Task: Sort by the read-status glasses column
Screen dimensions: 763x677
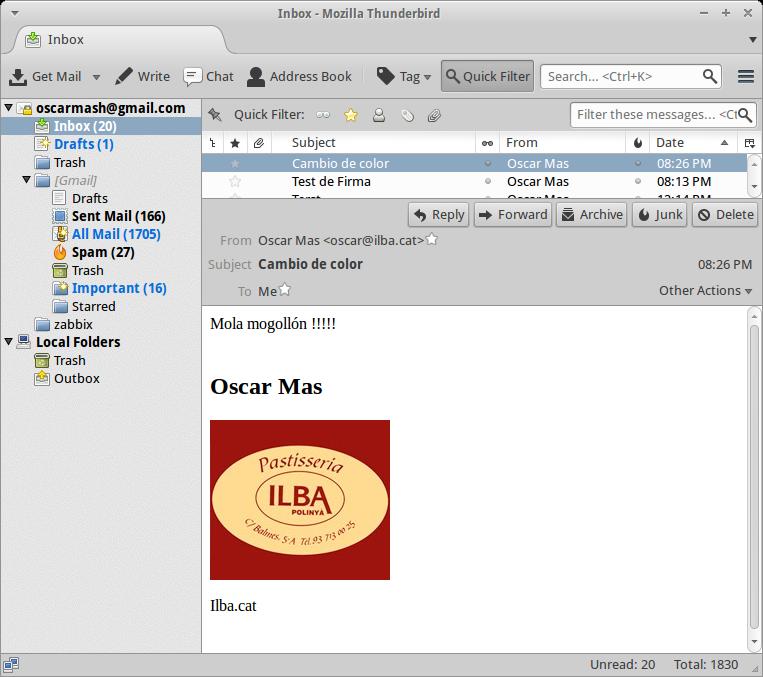Action: (487, 143)
